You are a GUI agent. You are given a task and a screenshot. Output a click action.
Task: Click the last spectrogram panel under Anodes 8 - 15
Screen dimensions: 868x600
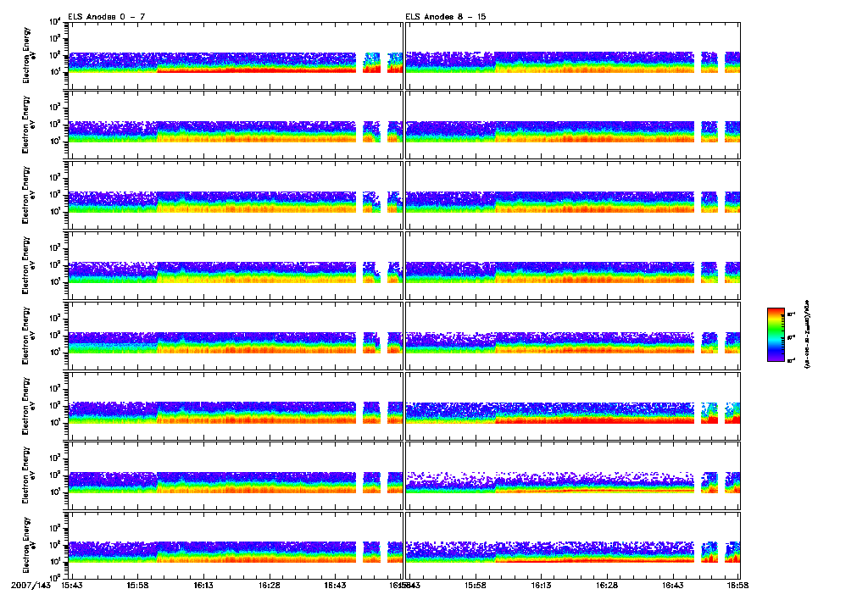point(573,545)
